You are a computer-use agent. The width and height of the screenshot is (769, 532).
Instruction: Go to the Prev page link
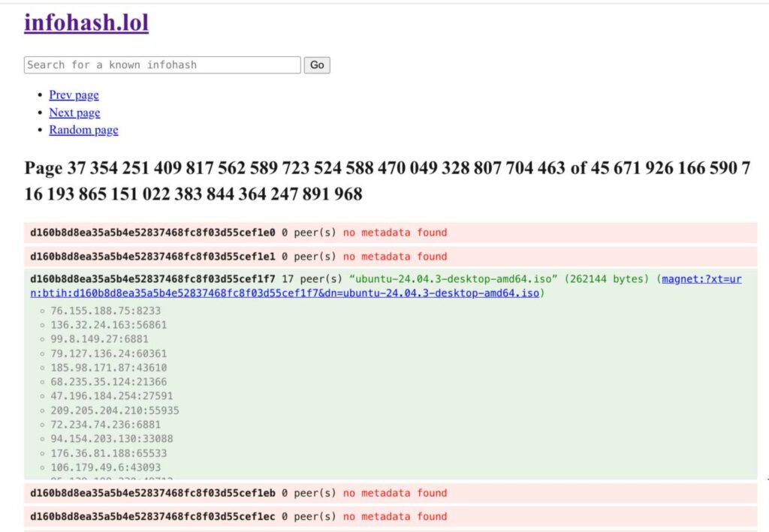click(x=74, y=95)
